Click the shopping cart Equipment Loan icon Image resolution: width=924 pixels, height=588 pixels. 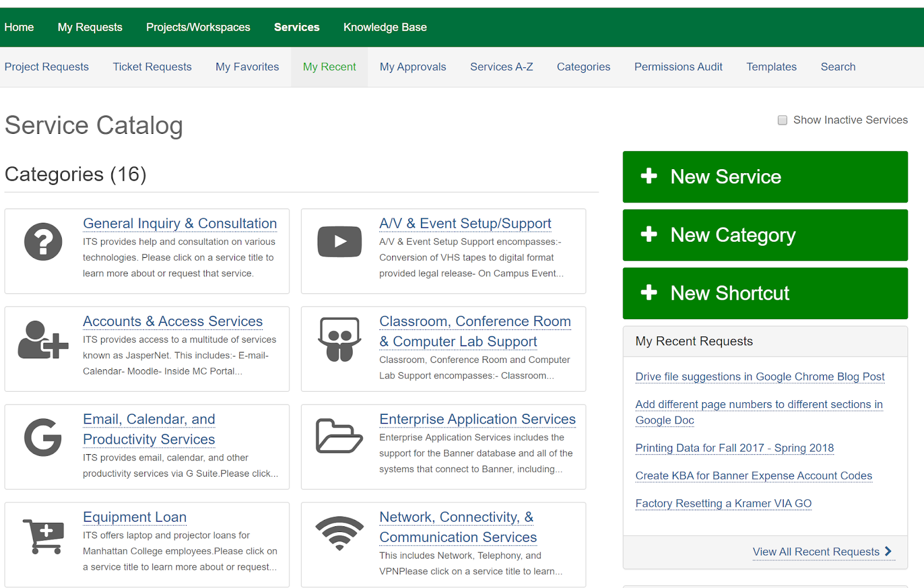click(43, 535)
